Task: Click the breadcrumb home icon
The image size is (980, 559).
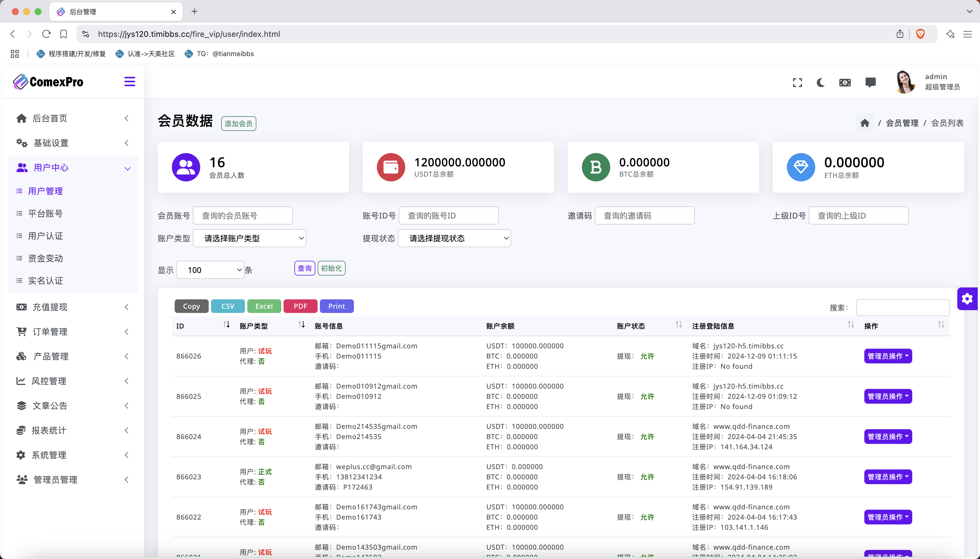Action: pos(865,123)
